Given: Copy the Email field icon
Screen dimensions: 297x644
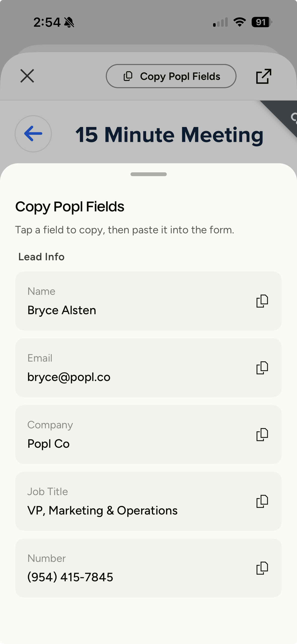Looking at the screenshot, I should (x=262, y=368).
